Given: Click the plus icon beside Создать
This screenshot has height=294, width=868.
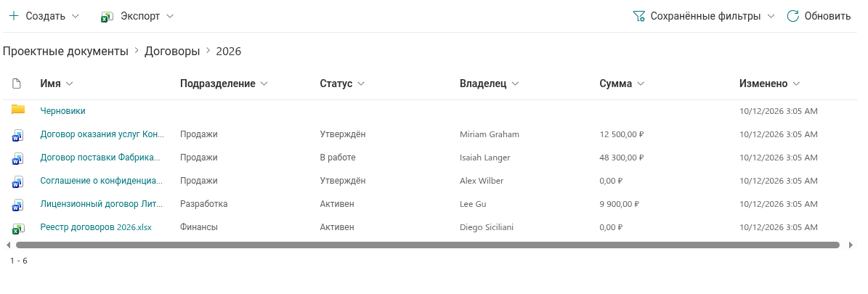Looking at the screenshot, I should pyautogui.click(x=14, y=16).
